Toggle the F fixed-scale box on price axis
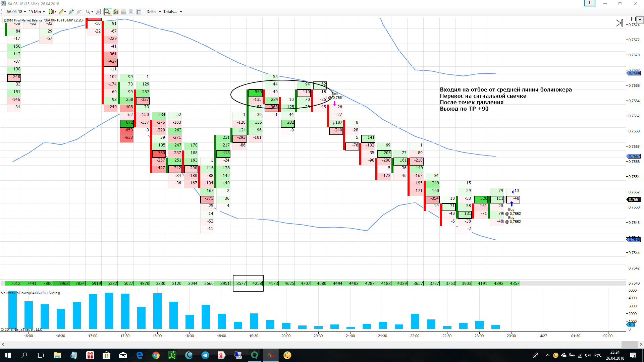Screen dimensions: 644x362 point(633,19)
